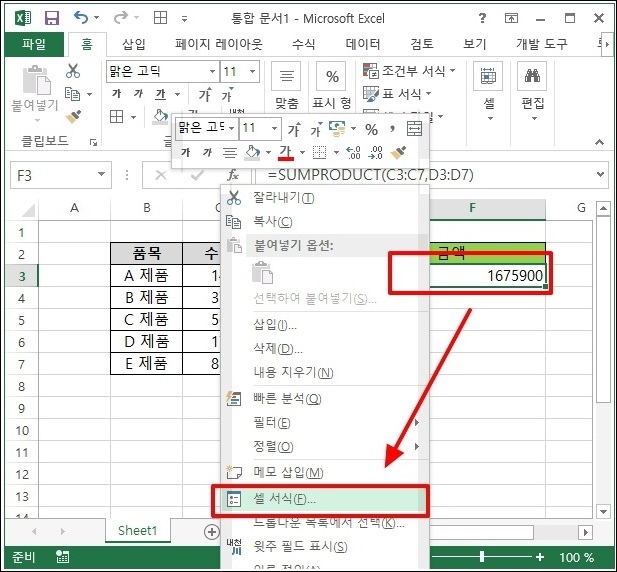This screenshot has height=572, width=617.
Task: Click the ribbon Paste clipboard icon
Action: [x=37, y=81]
